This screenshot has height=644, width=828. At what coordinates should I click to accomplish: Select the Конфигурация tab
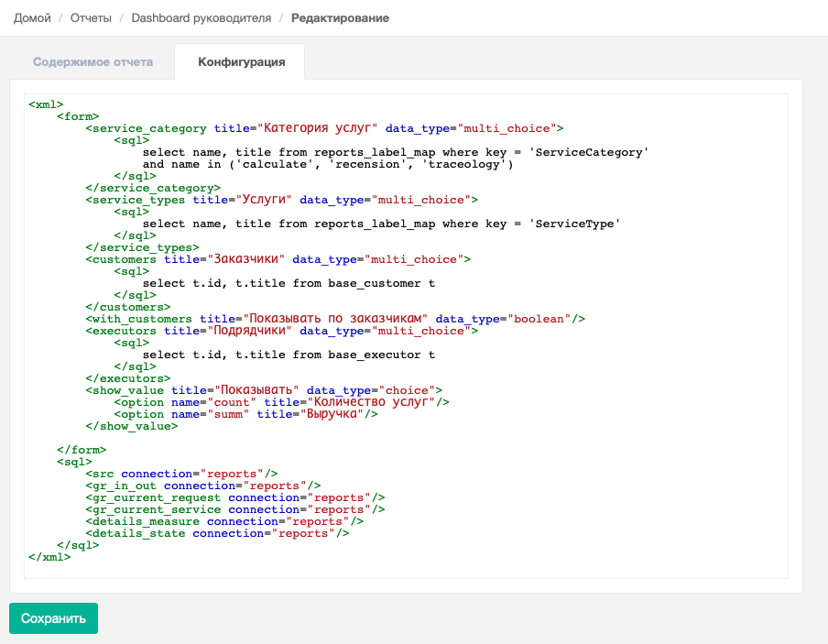click(x=241, y=61)
